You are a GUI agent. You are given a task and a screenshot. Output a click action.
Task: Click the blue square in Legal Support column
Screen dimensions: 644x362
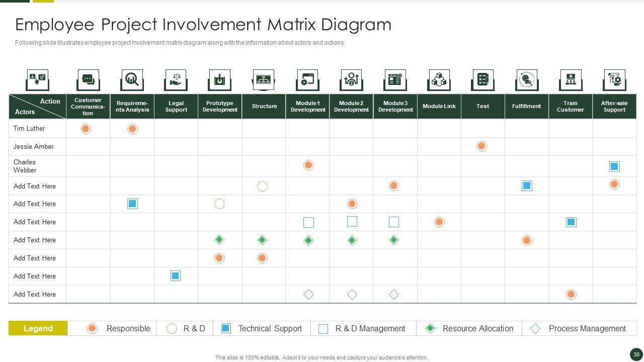point(176,276)
